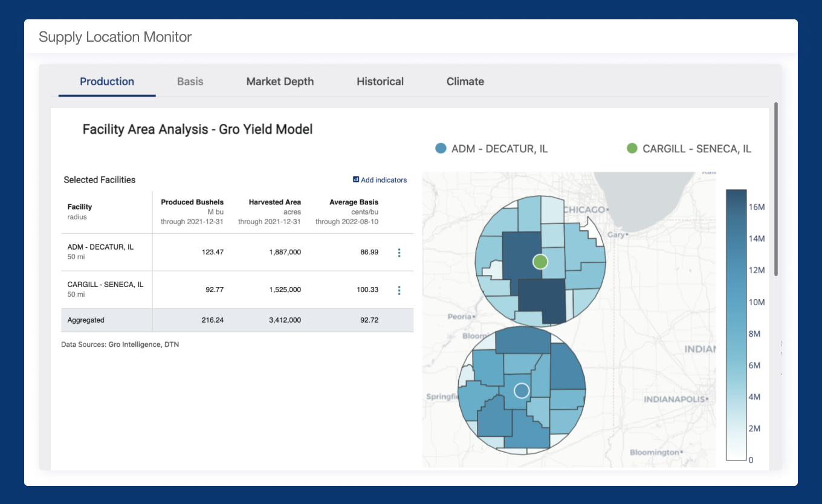Click the Facility radius column header
This screenshot has width=822, height=504.
pyautogui.click(x=80, y=212)
